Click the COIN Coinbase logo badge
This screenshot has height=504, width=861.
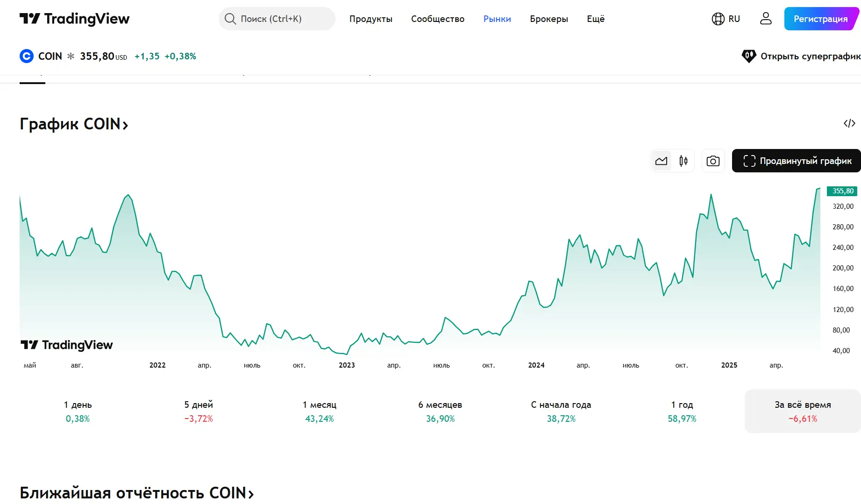click(x=27, y=56)
